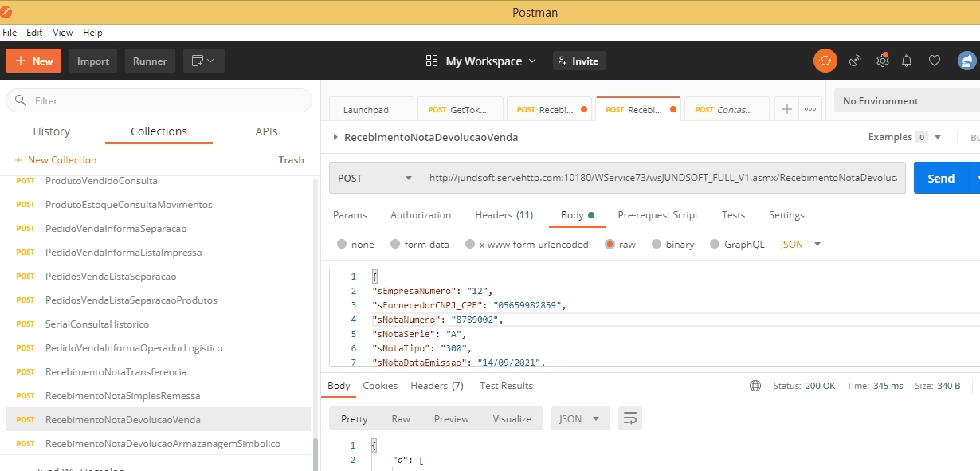Select the raw body type radio

coord(610,245)
